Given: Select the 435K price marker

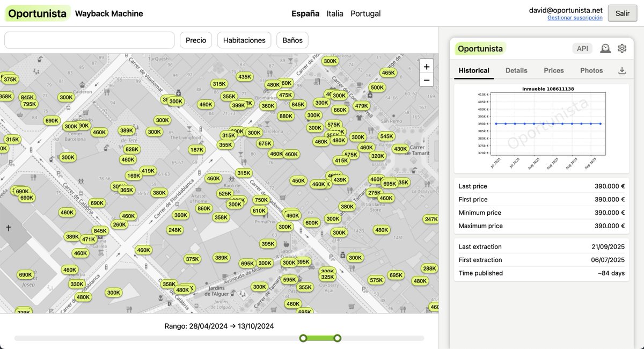Looking at the screenshot, I should coord(245,77).
